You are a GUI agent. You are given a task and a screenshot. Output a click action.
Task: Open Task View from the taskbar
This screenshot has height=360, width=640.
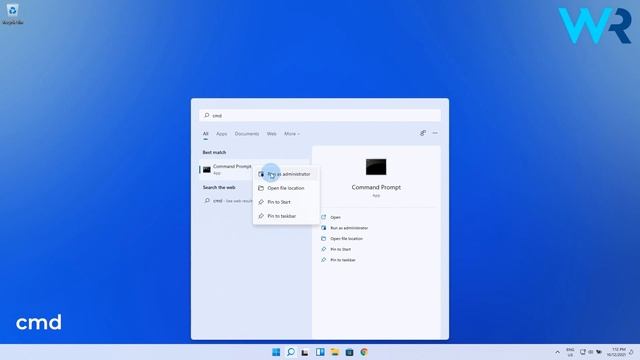pos(305,352)
